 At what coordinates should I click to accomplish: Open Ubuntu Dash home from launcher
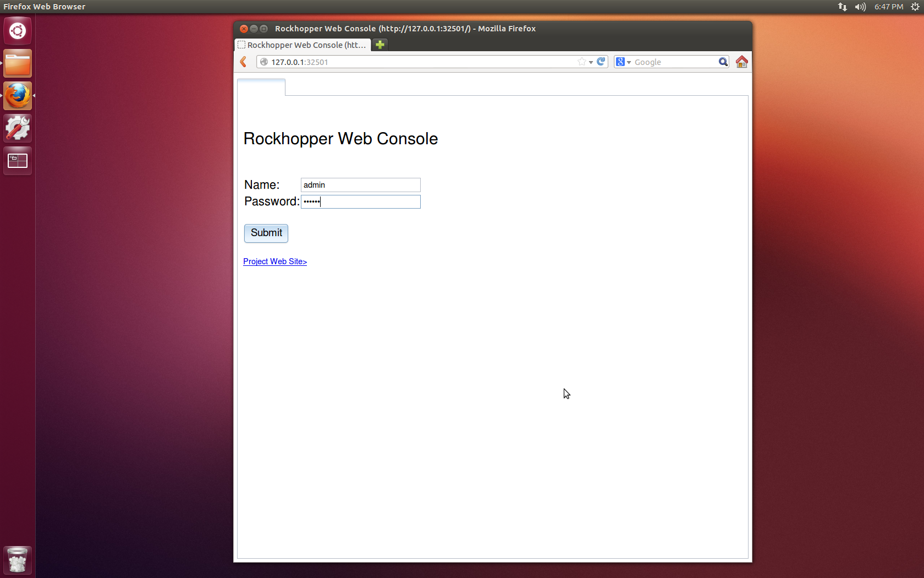point(18,31)
